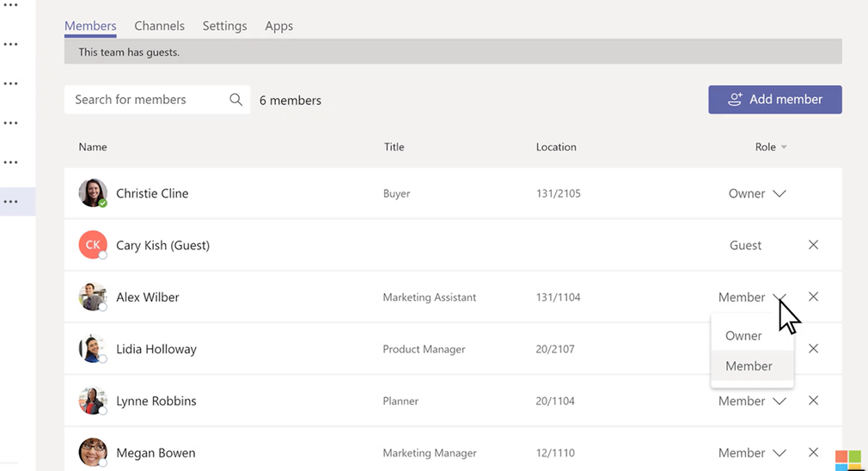Select the name Christie Cline
Viewport: 868px width, 471px height.
152,193
